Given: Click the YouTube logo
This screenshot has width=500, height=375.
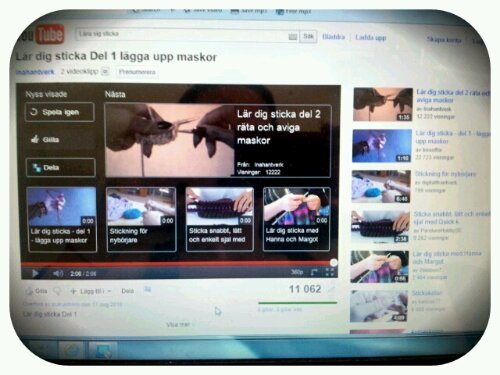Looking at the screenshot, I should [x=42, y=35].
